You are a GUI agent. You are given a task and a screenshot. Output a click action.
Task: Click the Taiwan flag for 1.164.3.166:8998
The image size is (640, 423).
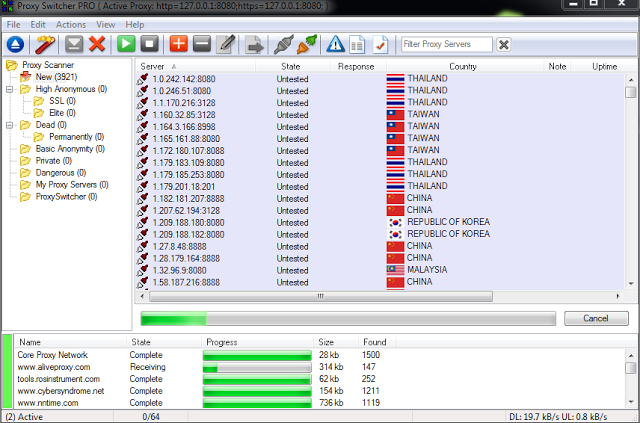pyautogui.click(x=395, y=127)
